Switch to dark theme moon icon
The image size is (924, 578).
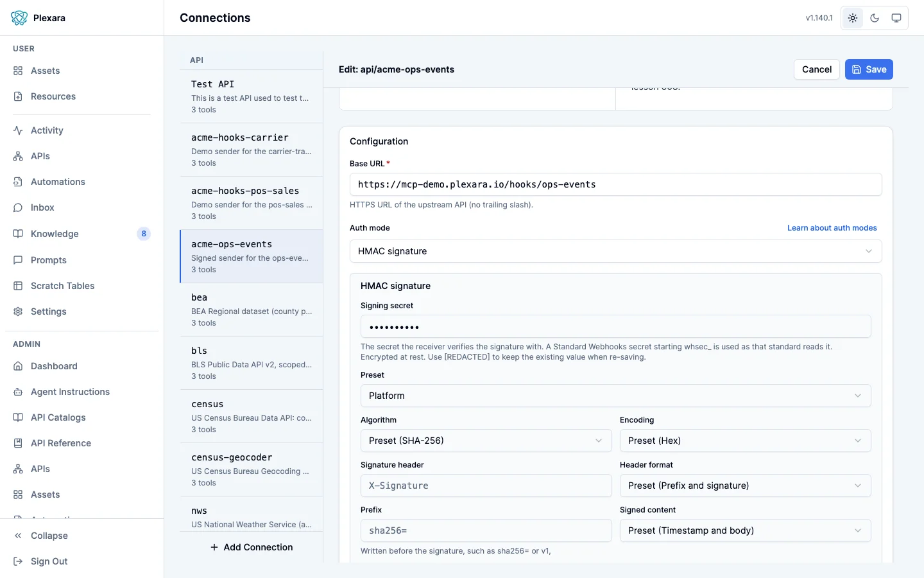coord(875,18)
